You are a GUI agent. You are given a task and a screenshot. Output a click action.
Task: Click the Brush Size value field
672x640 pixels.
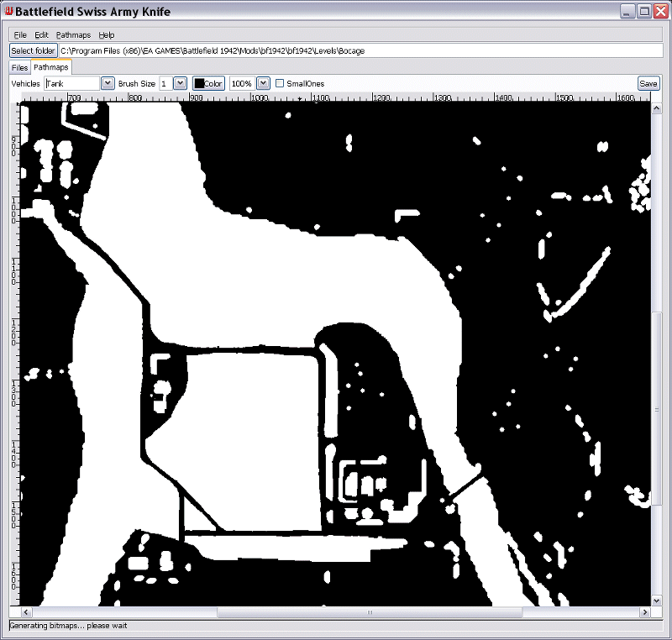(165, 83)
